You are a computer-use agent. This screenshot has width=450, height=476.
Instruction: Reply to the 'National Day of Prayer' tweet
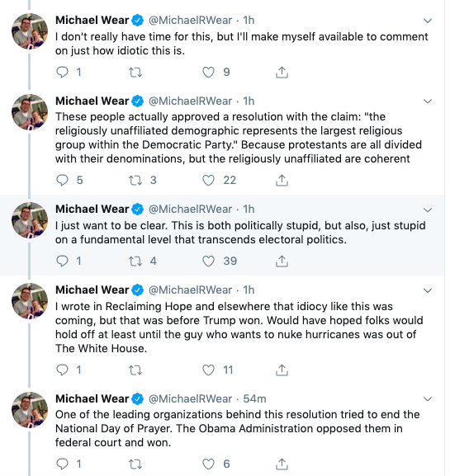click(x=63, y=464)
